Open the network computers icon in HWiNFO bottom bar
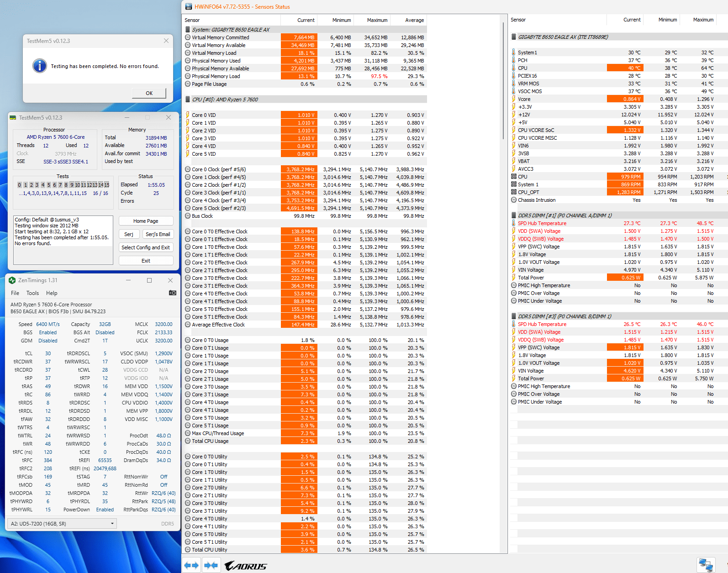 706,565
